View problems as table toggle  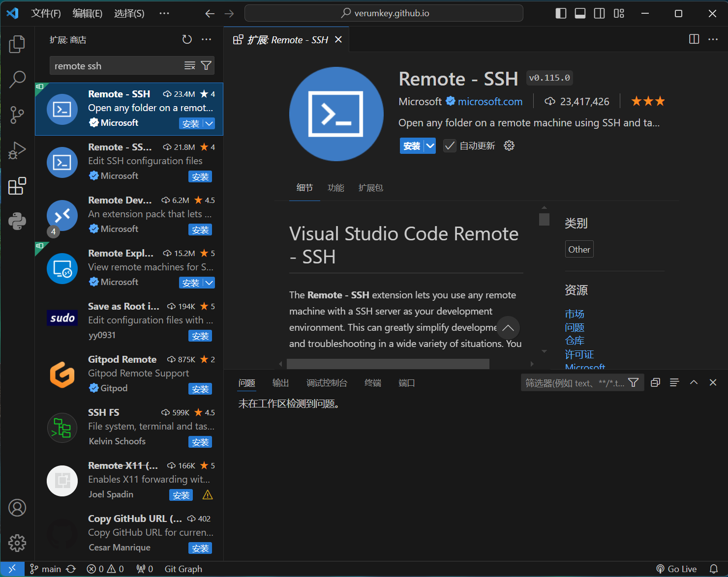click(x=674, y=382)
